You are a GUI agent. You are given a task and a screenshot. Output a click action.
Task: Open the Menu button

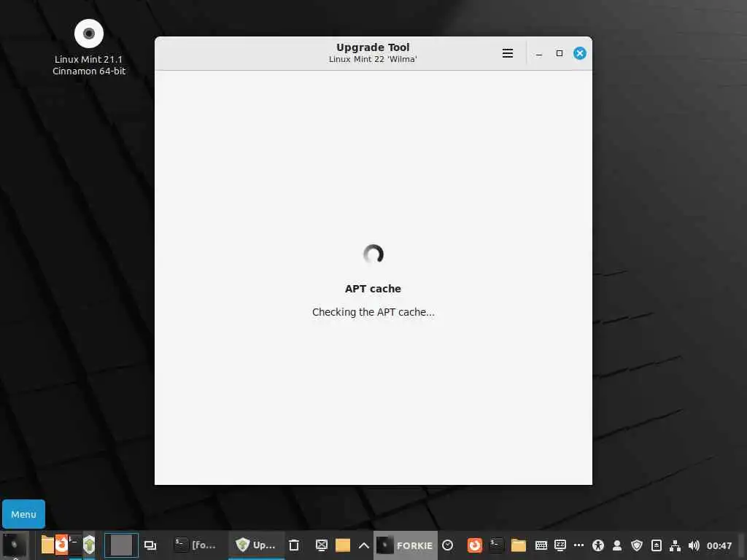(24, 514)
